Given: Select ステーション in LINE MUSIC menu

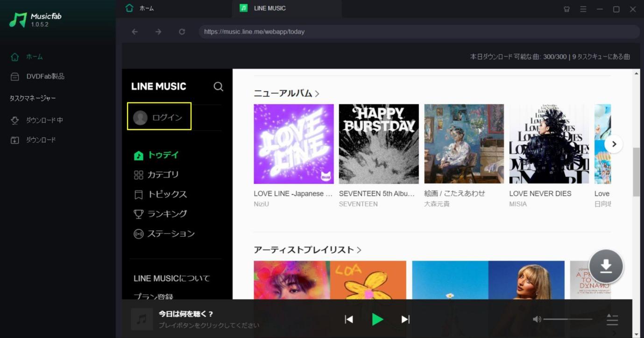Looking at the screenshot, I should tap(164, 233).
